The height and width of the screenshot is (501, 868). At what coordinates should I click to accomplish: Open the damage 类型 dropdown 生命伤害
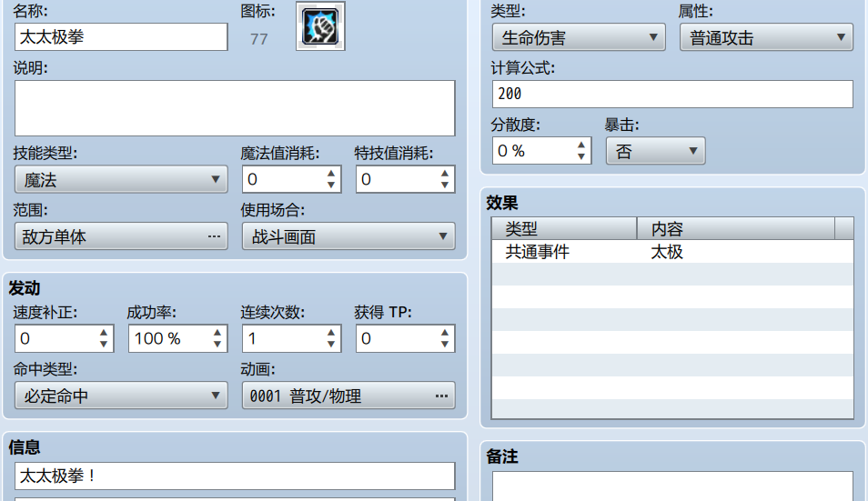click(x=579, y=37)
